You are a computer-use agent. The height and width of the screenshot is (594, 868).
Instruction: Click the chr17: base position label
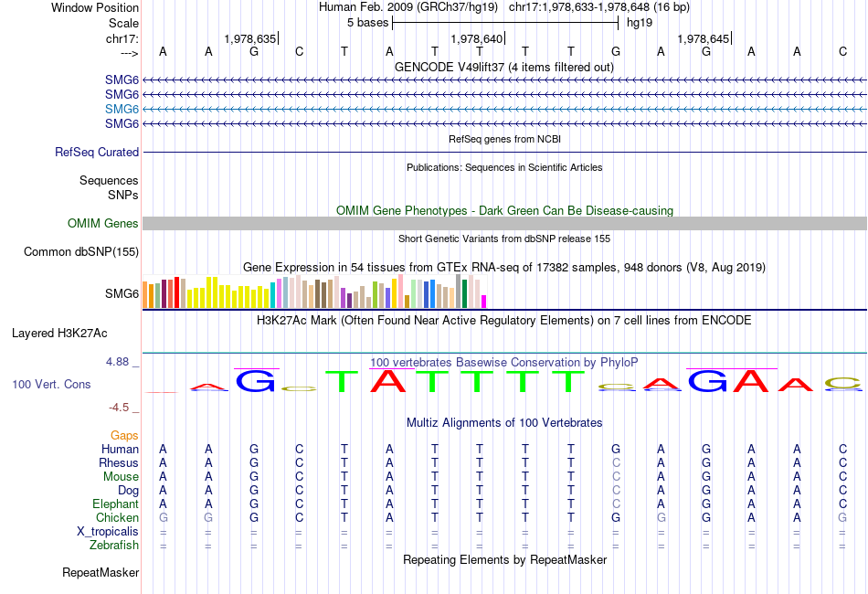122,38
